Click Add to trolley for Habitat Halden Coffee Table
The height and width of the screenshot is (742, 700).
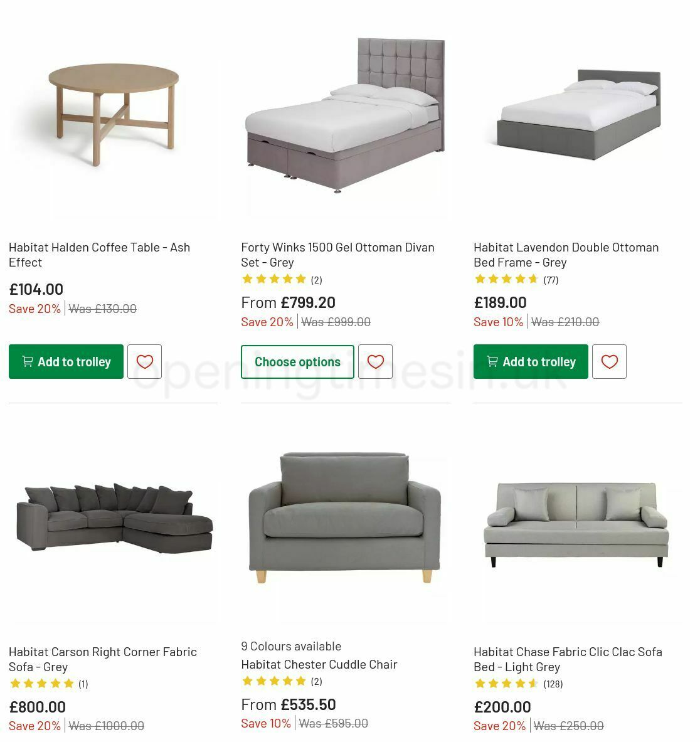[65, 361]
